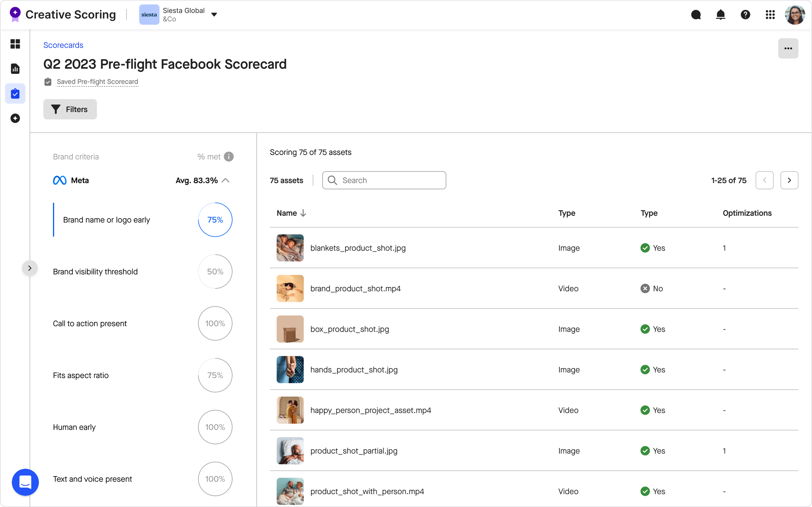Select the Brand visibility threshold criterion

click(95, 272)
